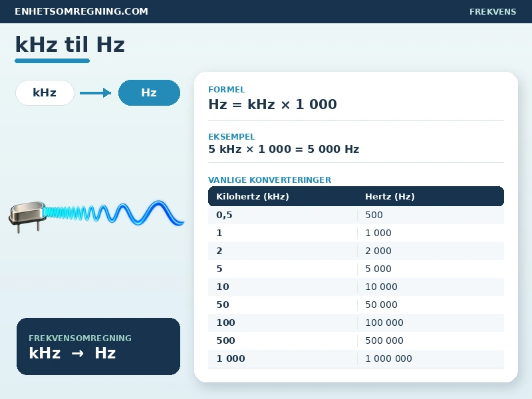This screenshot has width=532, height=399.
Task: Go to the FREKVENS category link
Action: [x=493, y=11]
